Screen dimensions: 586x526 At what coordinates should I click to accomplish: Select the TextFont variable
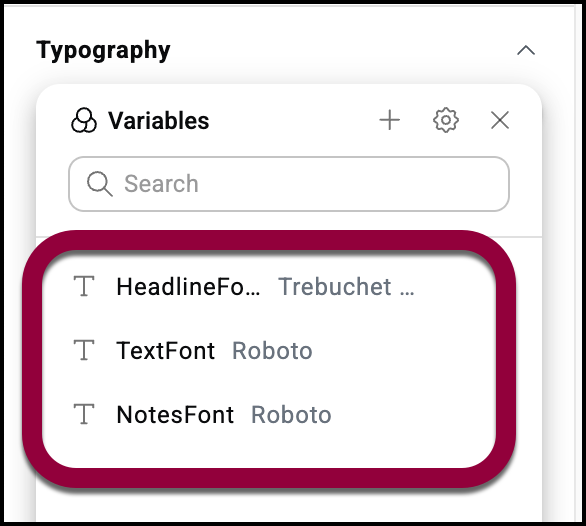coord(269,351)
